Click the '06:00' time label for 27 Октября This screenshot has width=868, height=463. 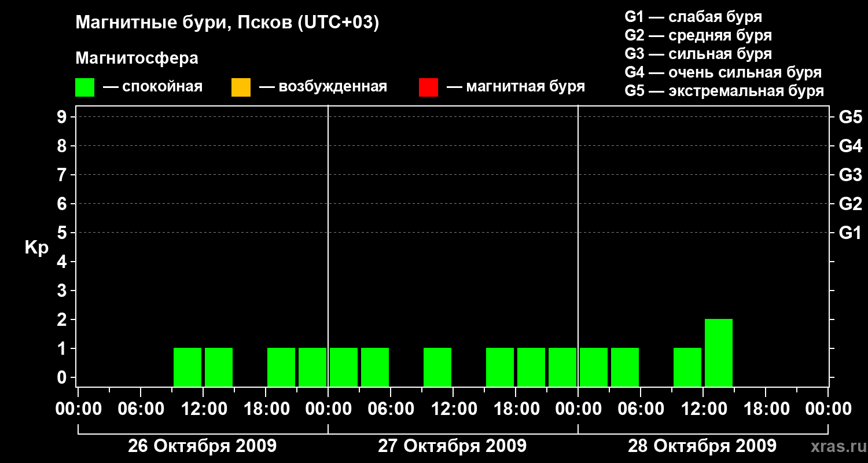click(x=391, y=409)
